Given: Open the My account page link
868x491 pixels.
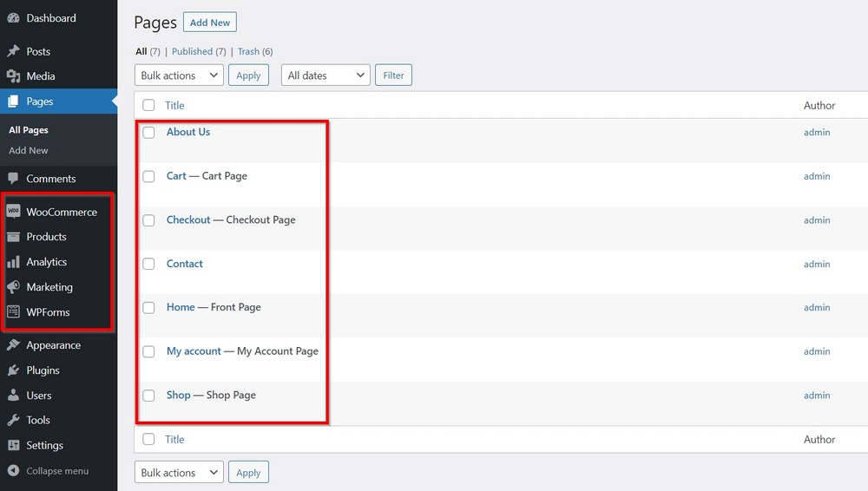Looking at the screenshot, I should [194, 351].
